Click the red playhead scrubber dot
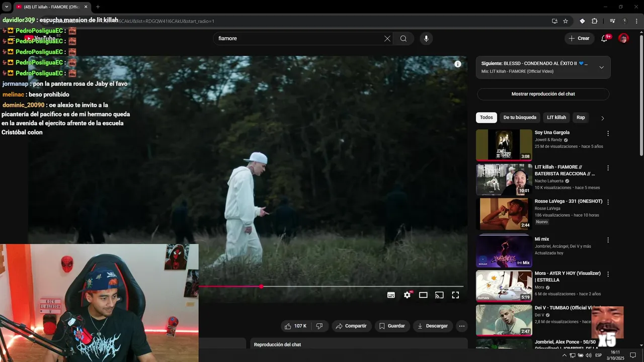 tap(261, 286)
